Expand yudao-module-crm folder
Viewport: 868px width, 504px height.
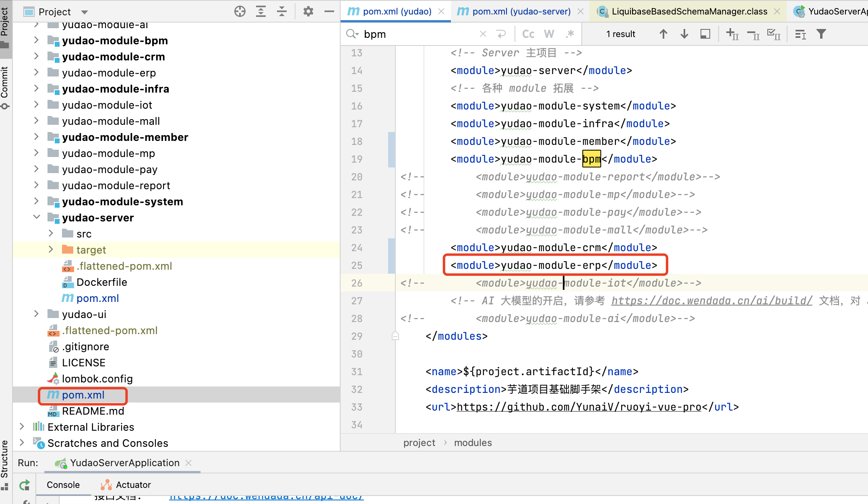point(36,56)
